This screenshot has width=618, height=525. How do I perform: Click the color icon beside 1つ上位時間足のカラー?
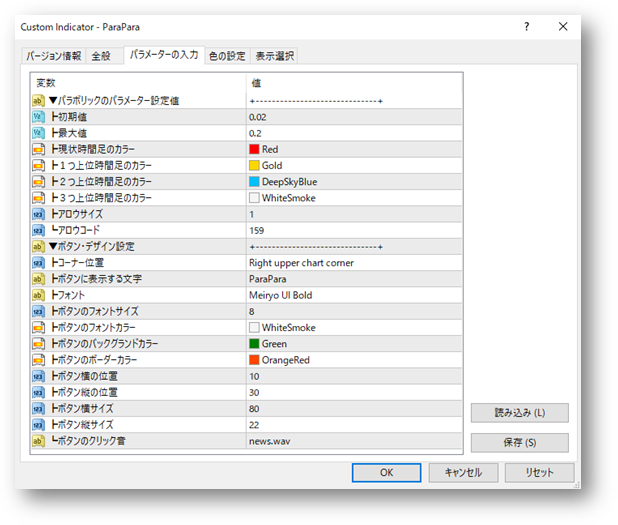[x=38, y=166]
